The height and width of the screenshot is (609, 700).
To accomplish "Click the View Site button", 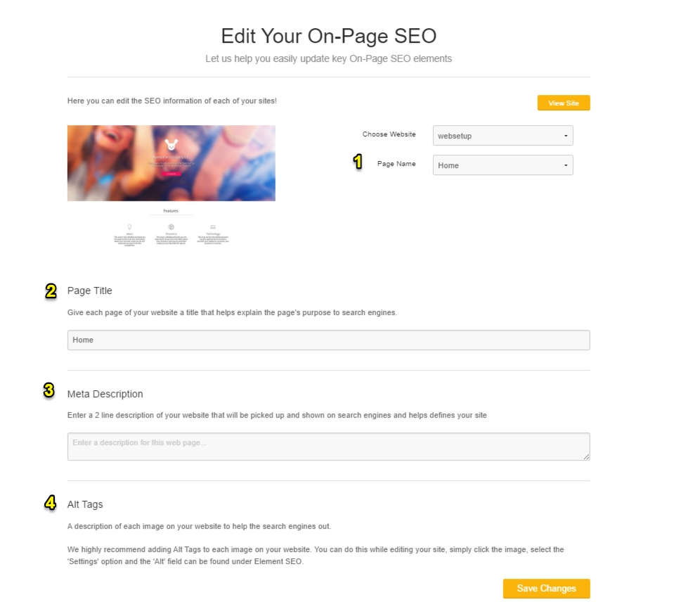I will coord(564,103).
